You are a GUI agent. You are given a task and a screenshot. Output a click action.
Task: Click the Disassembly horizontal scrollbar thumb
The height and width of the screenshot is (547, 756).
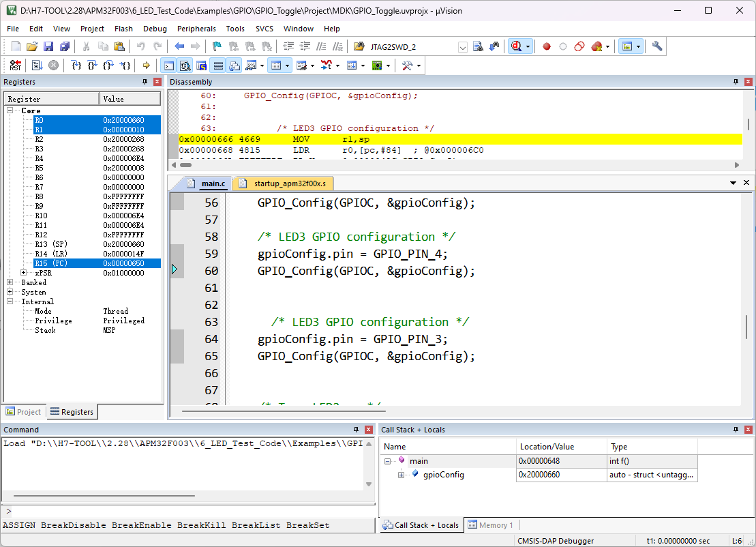pos(185,165)
